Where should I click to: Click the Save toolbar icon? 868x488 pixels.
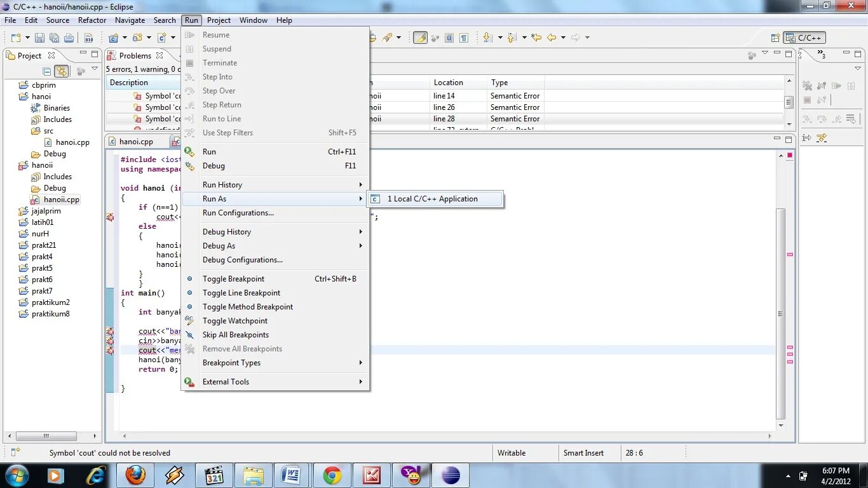point(39,37)
